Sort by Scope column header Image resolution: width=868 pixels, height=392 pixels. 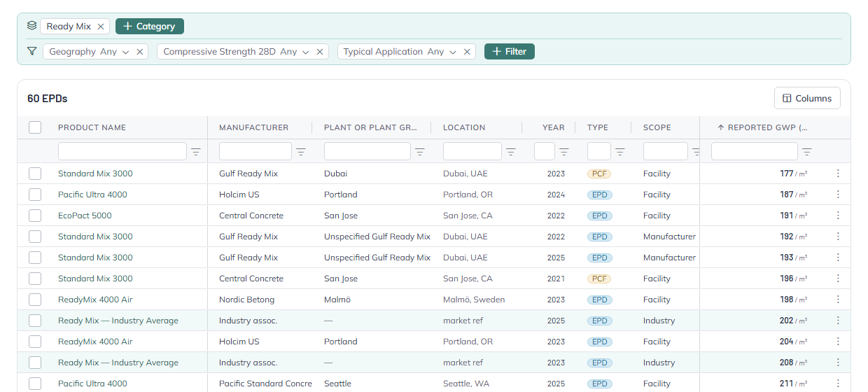[657, 127]
